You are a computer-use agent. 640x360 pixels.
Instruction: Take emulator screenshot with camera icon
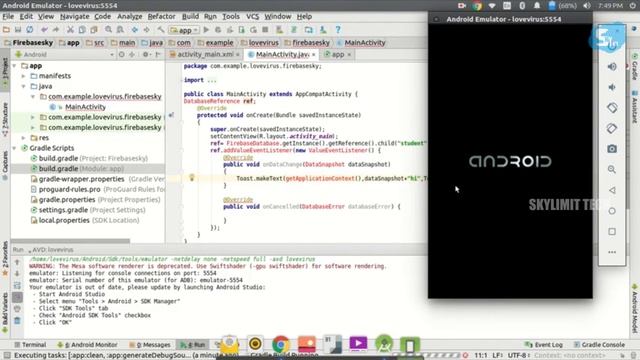click(x=612, y=149)
